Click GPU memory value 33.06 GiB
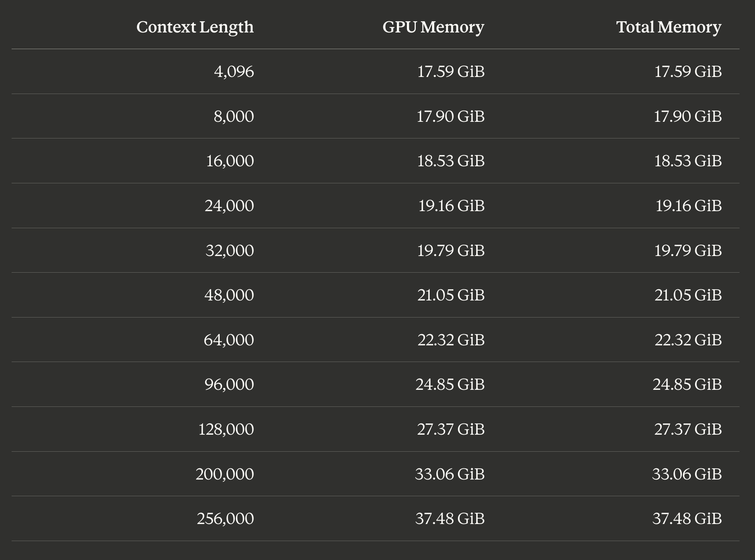The height and width of the screenshot is (560, 755). [450, 474]
